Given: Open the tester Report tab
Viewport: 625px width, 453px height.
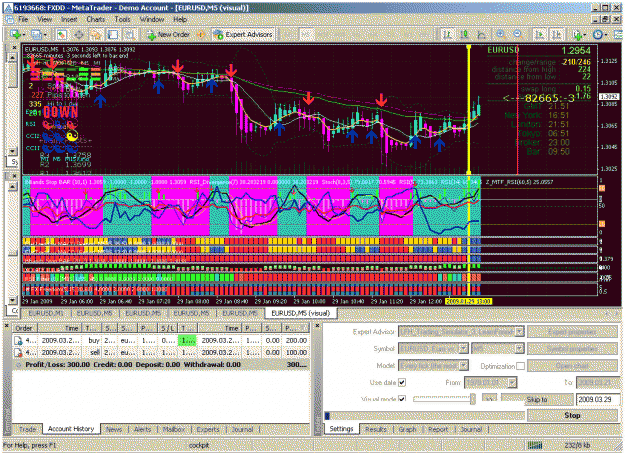Looking at the screenshot, I should pyautogui.click(x=438, y=429).
